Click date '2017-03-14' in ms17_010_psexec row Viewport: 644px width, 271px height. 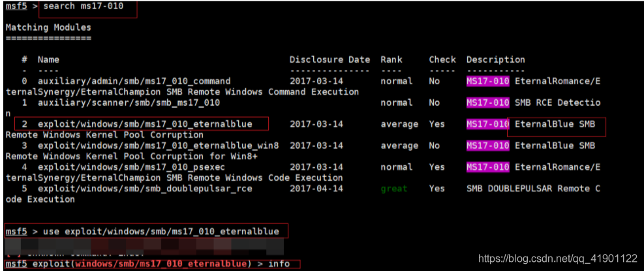316,167
